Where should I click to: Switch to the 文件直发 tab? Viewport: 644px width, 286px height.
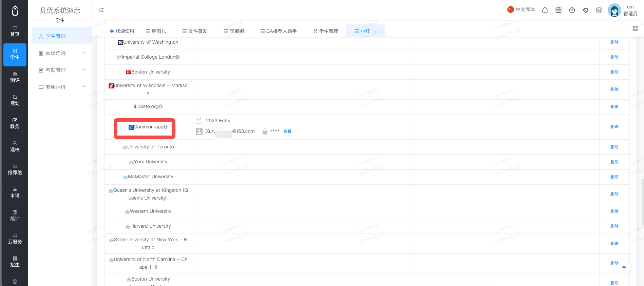click(195, 31)
